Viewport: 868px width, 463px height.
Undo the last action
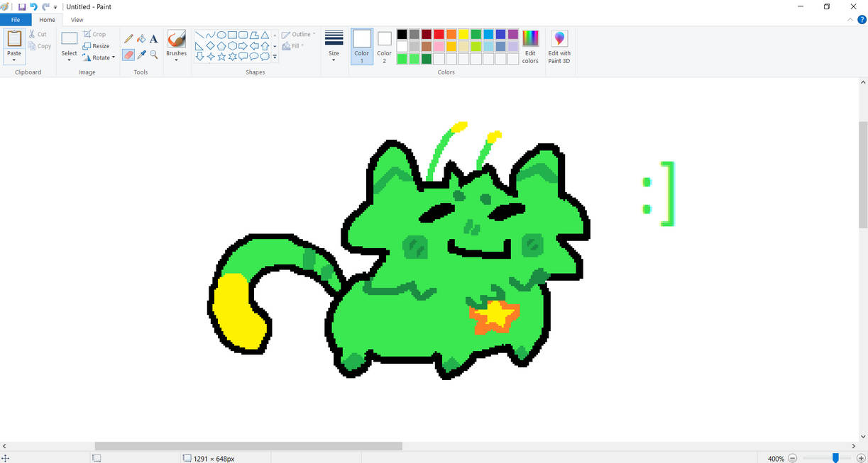coord(33,6)
